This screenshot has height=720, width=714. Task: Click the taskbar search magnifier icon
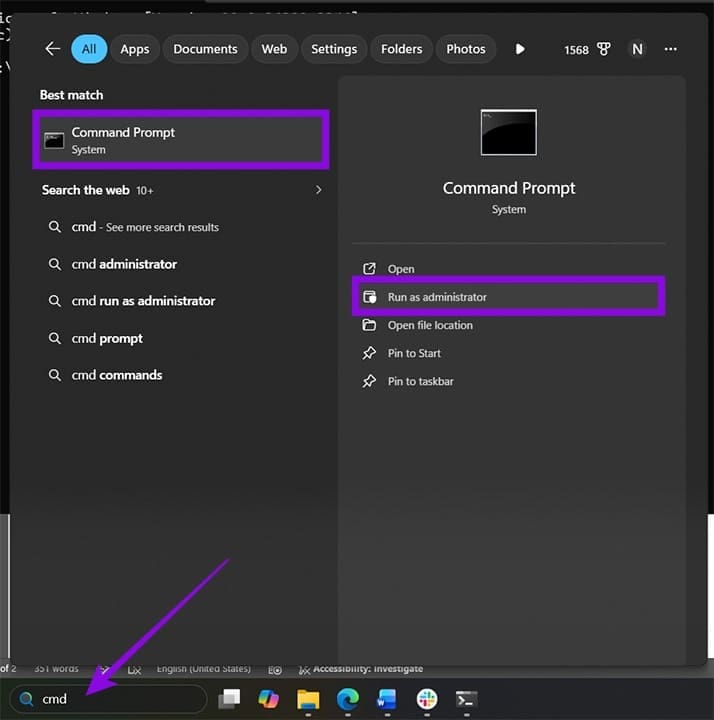click(x=26, y=699)
